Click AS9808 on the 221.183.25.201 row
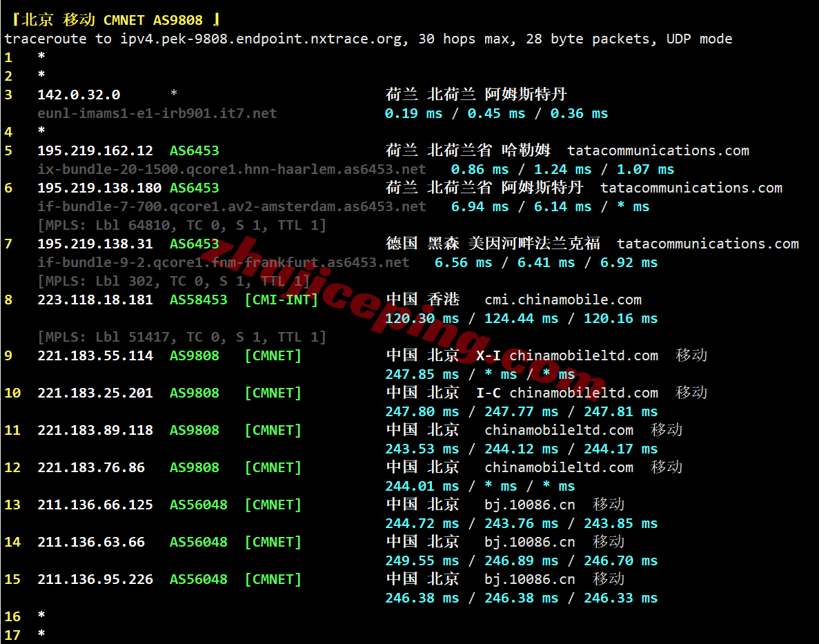 (x=195, y=393)
